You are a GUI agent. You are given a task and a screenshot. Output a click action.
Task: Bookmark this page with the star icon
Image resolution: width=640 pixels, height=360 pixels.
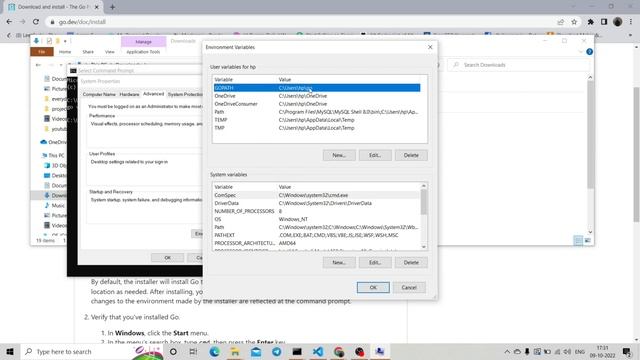pyautogui.click(x=574, y=22)
